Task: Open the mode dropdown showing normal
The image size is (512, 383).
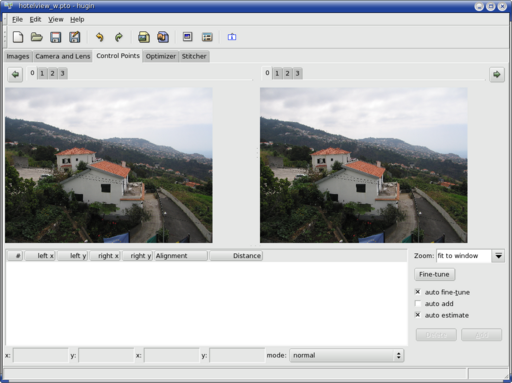Action: (x=347, y=355)
